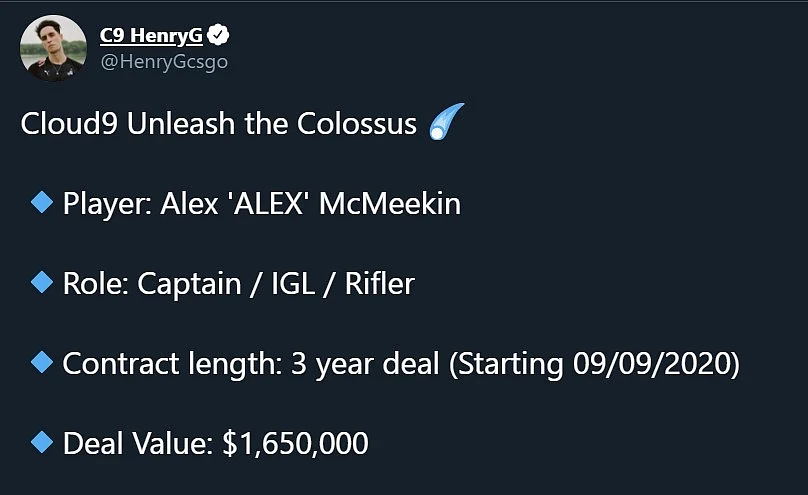Click the word Rifler
Screen dimensions: 808x495
pyautogui.click(x=380, y=283)
